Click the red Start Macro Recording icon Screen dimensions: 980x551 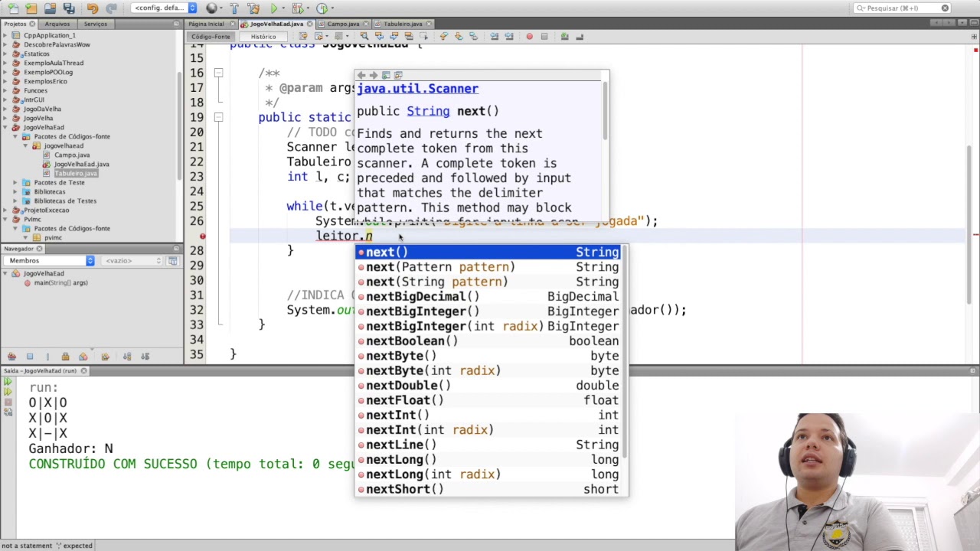pos(529,36)
